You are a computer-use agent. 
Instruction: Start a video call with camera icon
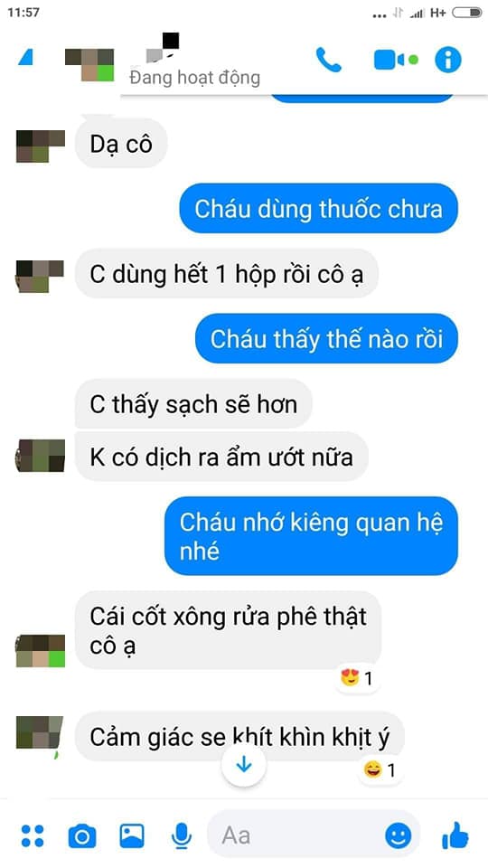pyautogui.click(x=396, y=60)
